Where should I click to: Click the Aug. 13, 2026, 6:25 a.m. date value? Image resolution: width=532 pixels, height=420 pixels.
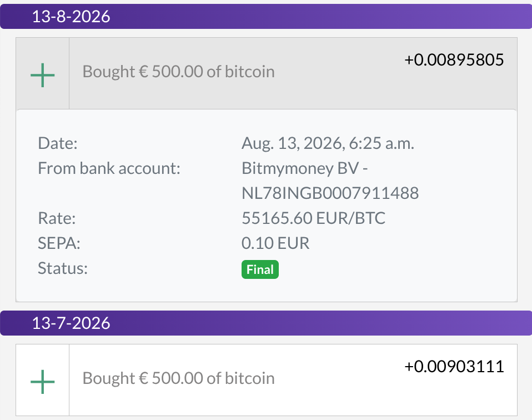coord(328,143)
